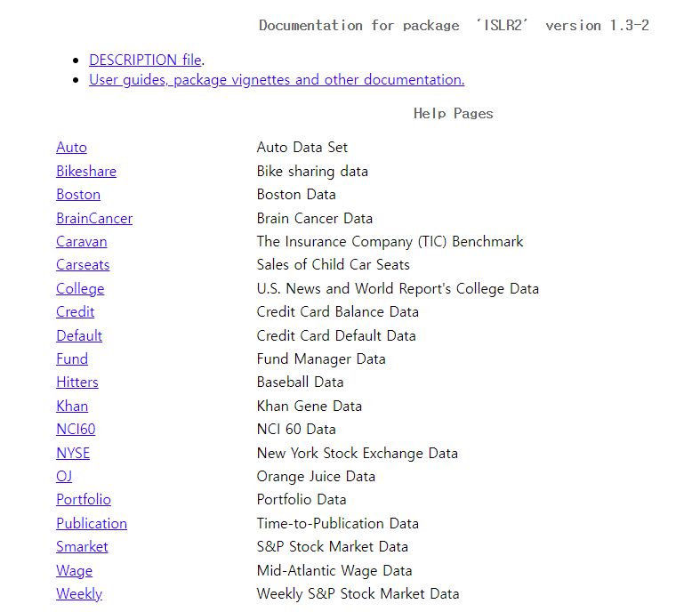Click the Bikeshare dataset link

[x=86, y=172]
